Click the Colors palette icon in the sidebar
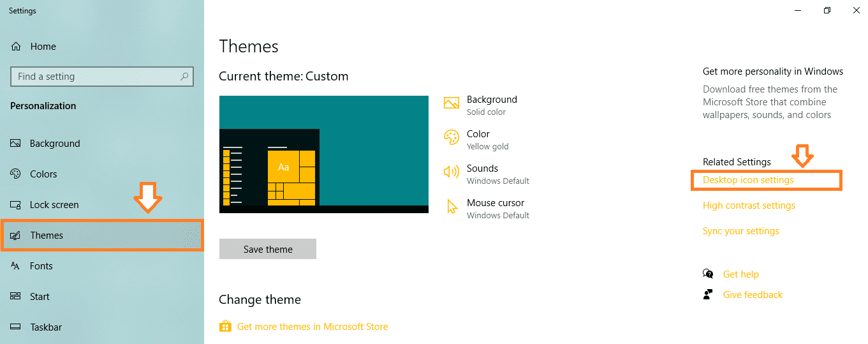Image resolution: width=868 pixels, height=344 pixels. 16,174
